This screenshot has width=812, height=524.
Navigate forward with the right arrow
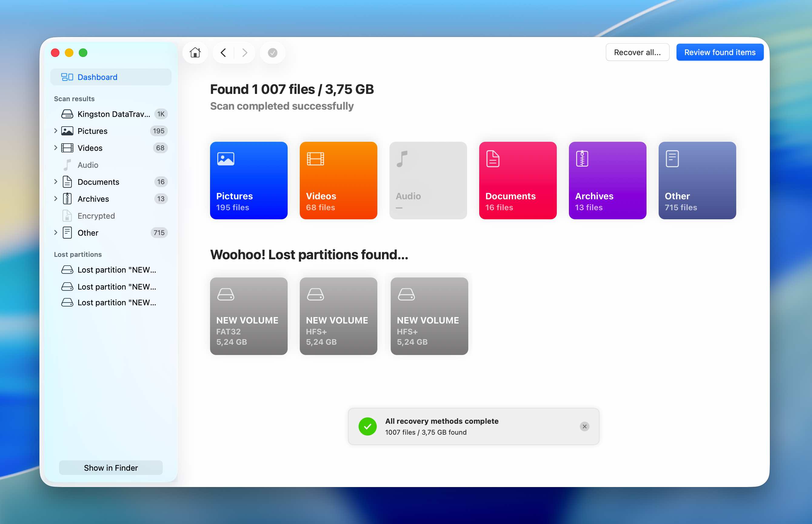pyautogui.click(x=245, y=52)
